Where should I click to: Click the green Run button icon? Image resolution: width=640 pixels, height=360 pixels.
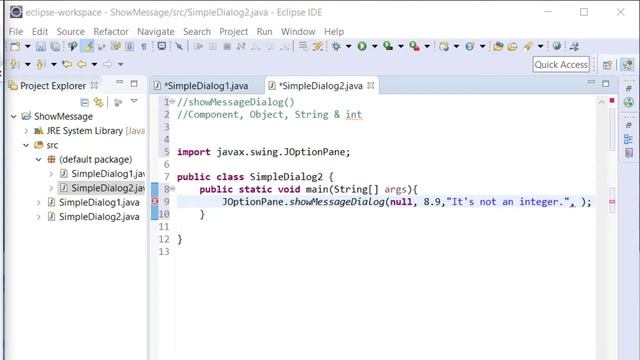coord(362,46)
